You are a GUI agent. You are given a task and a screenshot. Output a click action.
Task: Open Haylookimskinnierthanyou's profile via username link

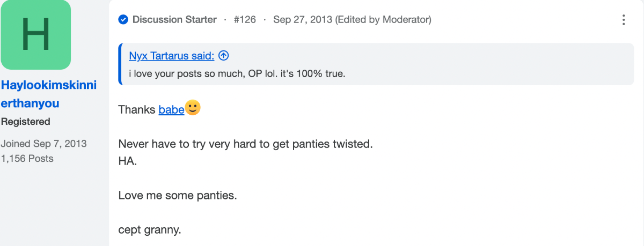click(49, 94)
